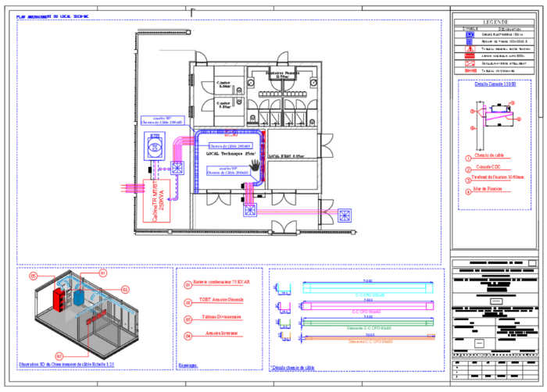The width and height of the screenshot is (547, 392).
Task: Click the circled 04 marker beside Armoire Inverseur
Action: [188, 336]
